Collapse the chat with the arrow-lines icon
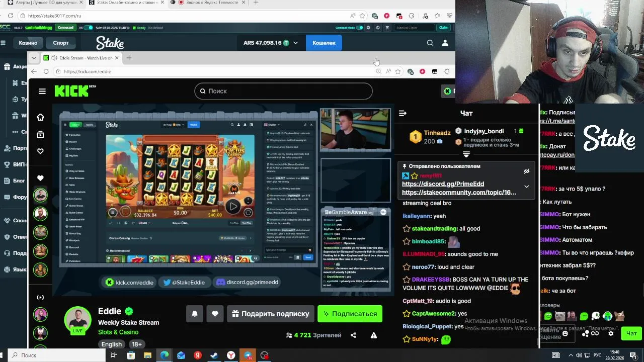 click(403, 113)
